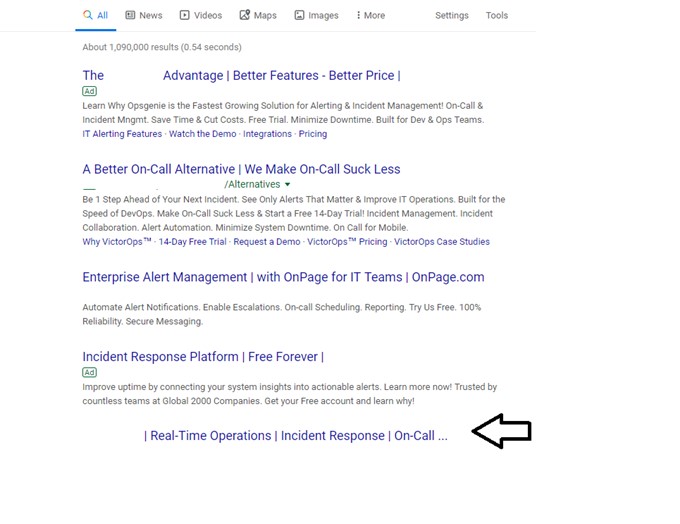Open the Pricing sitelink under Opsgenie ad

[x=313, y=134]
